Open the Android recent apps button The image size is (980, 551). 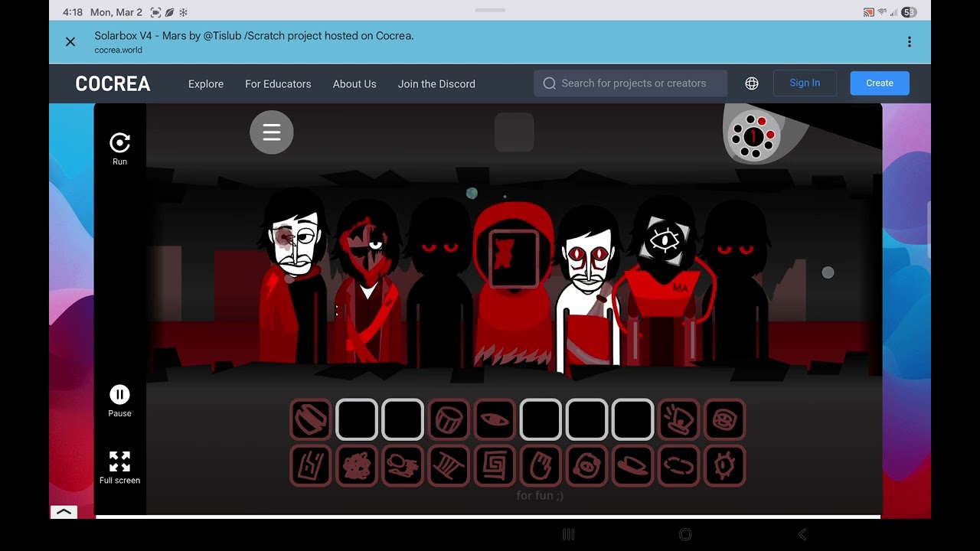click(x=568, y=534)
